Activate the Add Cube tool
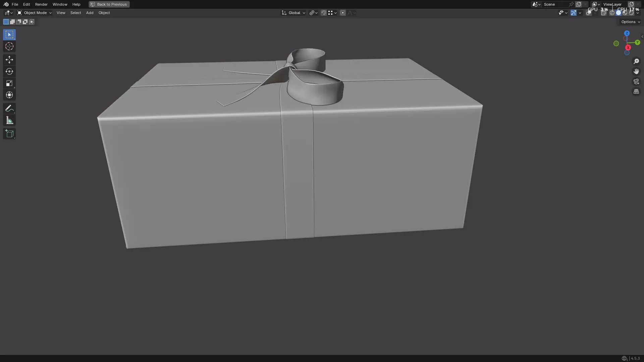This screenshot has width=644, height=362. coord(9,134)
